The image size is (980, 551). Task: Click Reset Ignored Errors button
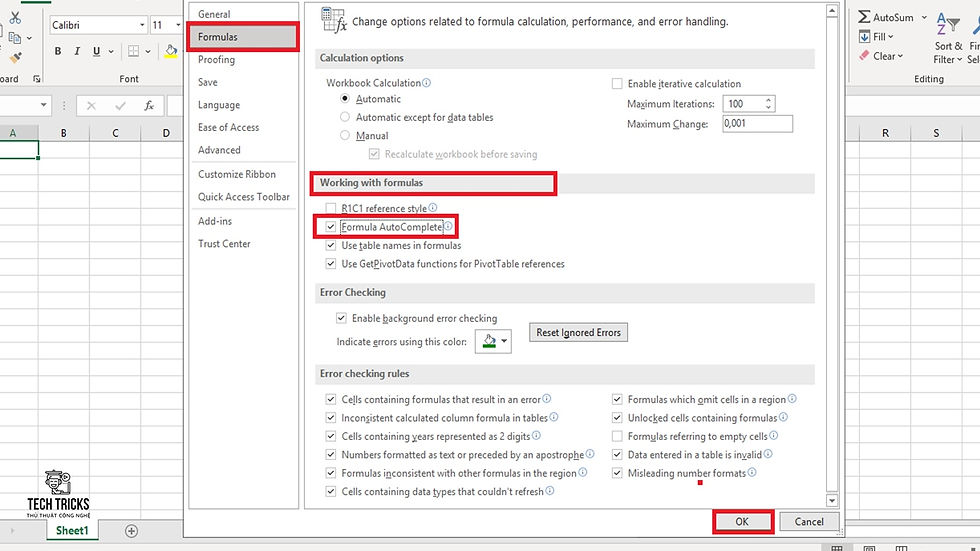[578, 332]
